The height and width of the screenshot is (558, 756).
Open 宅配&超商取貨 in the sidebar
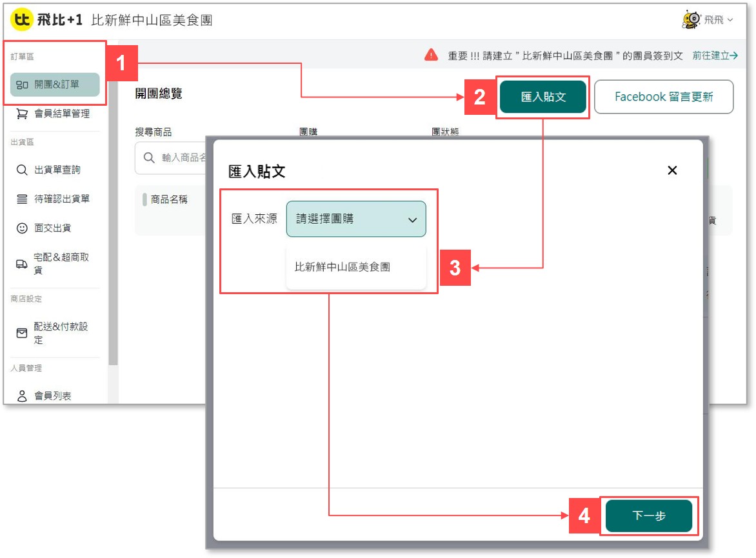[x=55, y=263]
